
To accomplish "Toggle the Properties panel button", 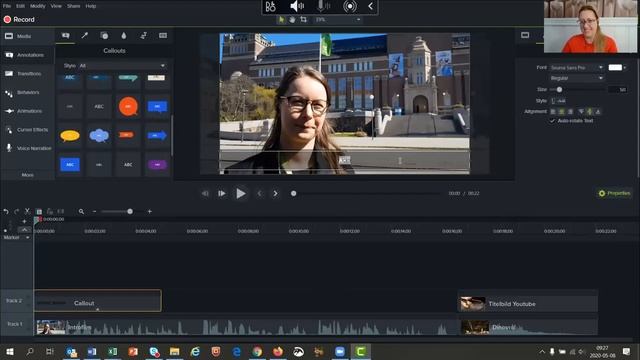I will click(614, 193).
